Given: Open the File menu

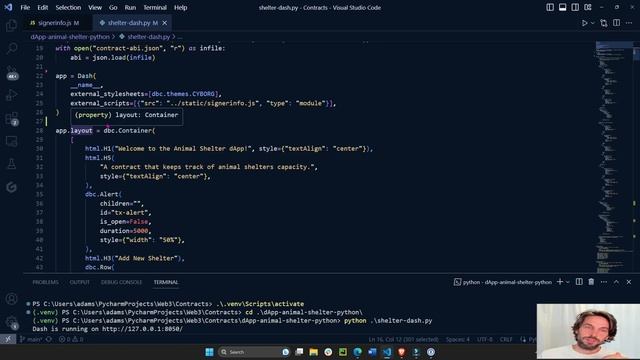Looking at the screenshot, I should pos(25,7).
